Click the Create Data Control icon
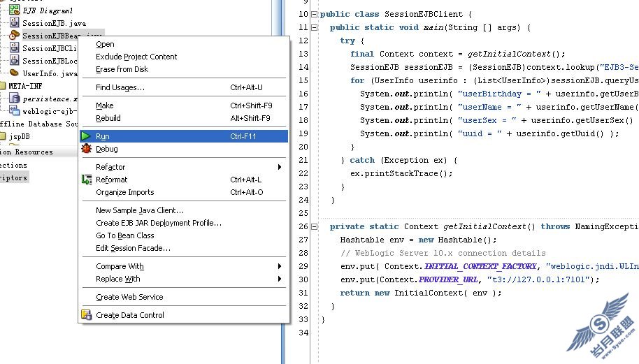The image size is (639, 364). pos(87,314)
